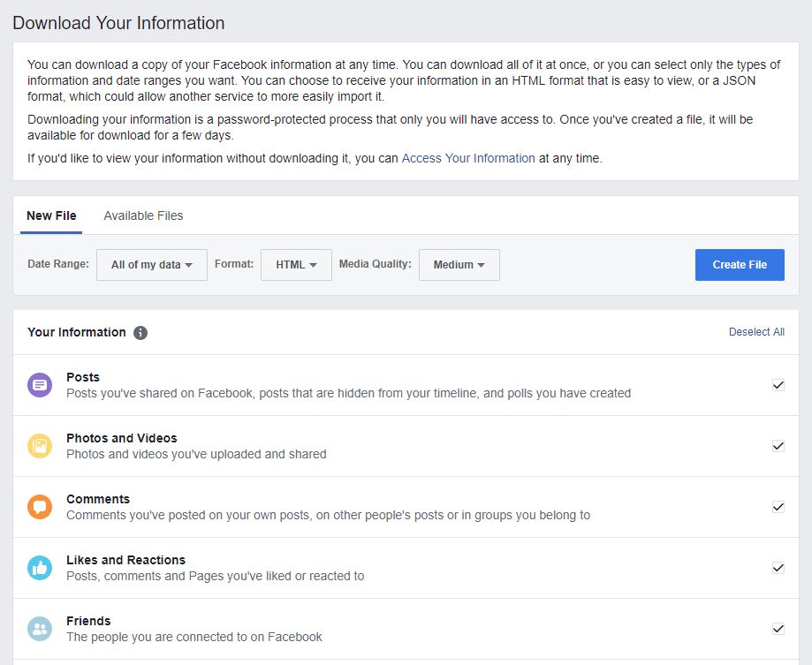The width and height of the screenshot is (812, 665).
Task: Uncheck the Posts checkbox
Action: pyautogui.click(x=778, y=385)
